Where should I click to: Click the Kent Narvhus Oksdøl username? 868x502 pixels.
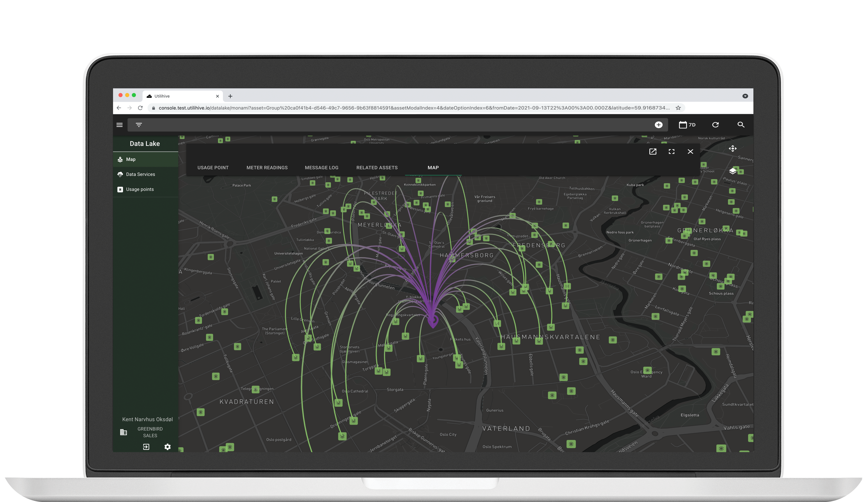[147, 419]
